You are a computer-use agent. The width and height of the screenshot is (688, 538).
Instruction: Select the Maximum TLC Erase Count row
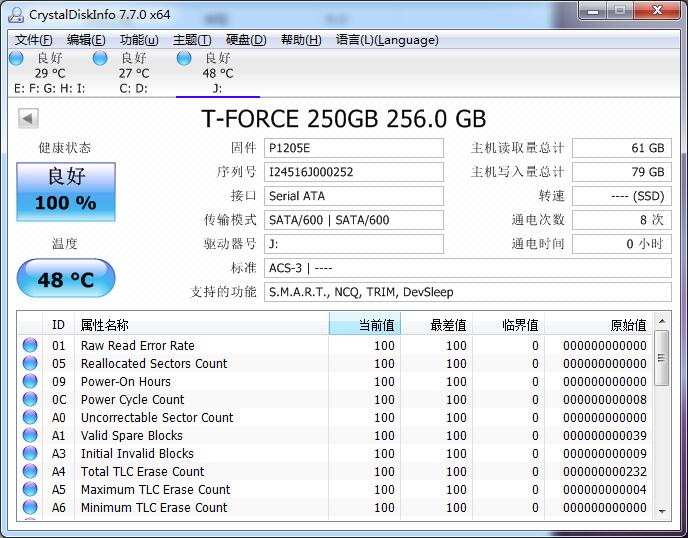[335, 489]
